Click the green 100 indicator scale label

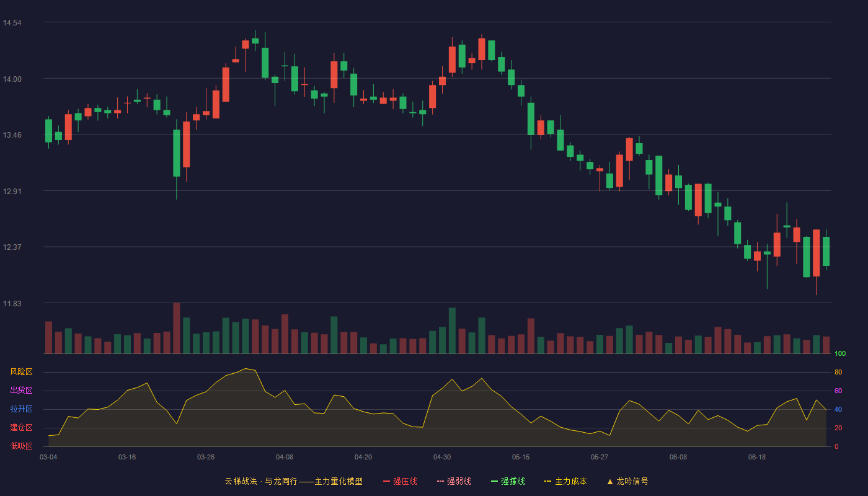click(x=840, y=354)
